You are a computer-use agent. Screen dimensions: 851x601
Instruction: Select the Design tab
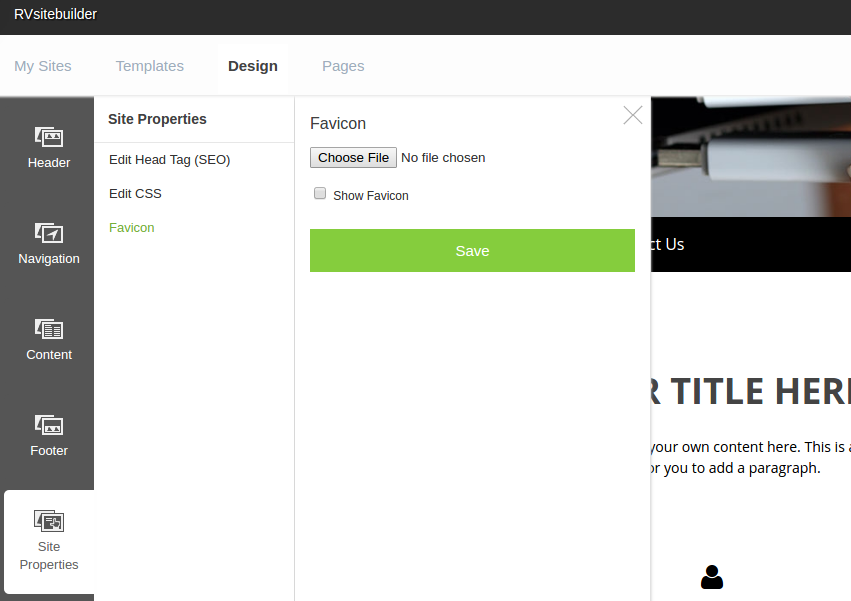(x=253, y=66)
